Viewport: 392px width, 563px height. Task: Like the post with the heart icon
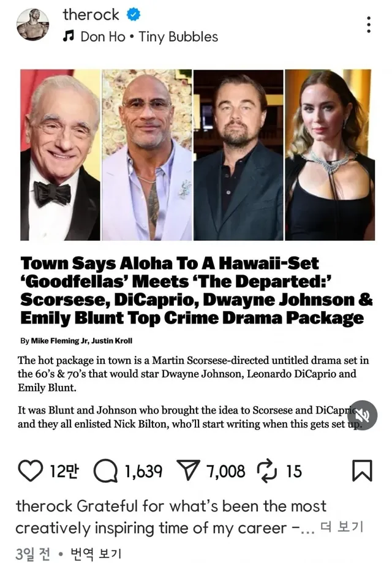pos(30,470)
